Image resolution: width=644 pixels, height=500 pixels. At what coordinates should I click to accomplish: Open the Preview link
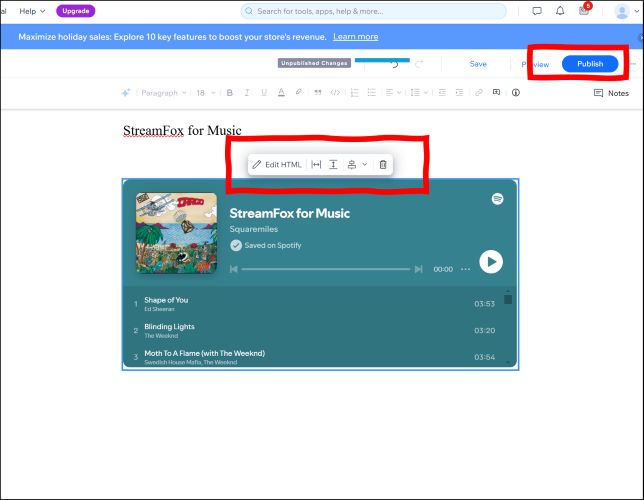click(535, 65)
